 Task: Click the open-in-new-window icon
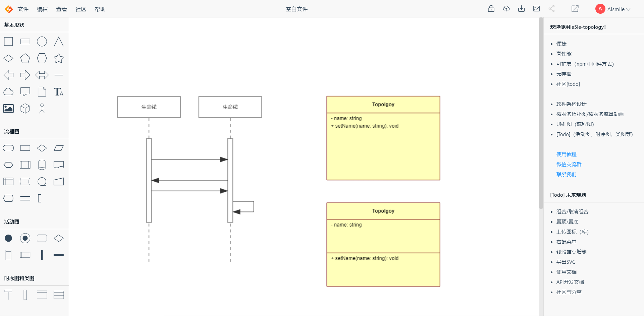pyautogui.click(x=575, y=9)
